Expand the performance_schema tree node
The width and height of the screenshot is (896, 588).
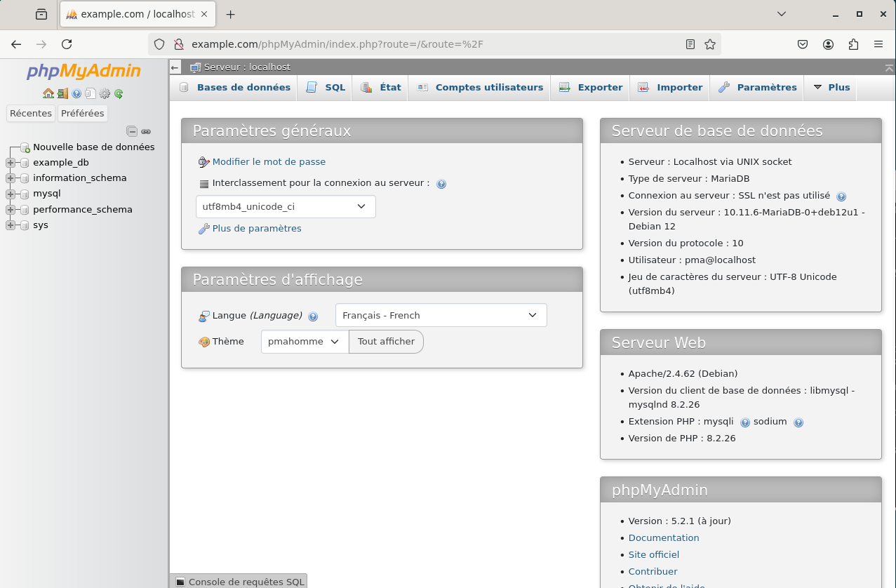pyautogui.click(x=11, y=210)
